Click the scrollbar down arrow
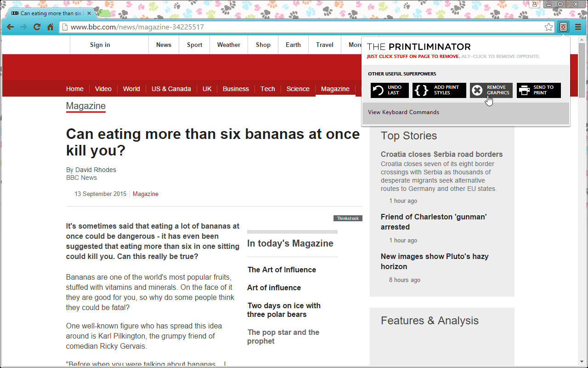 (x=582, y=363)
